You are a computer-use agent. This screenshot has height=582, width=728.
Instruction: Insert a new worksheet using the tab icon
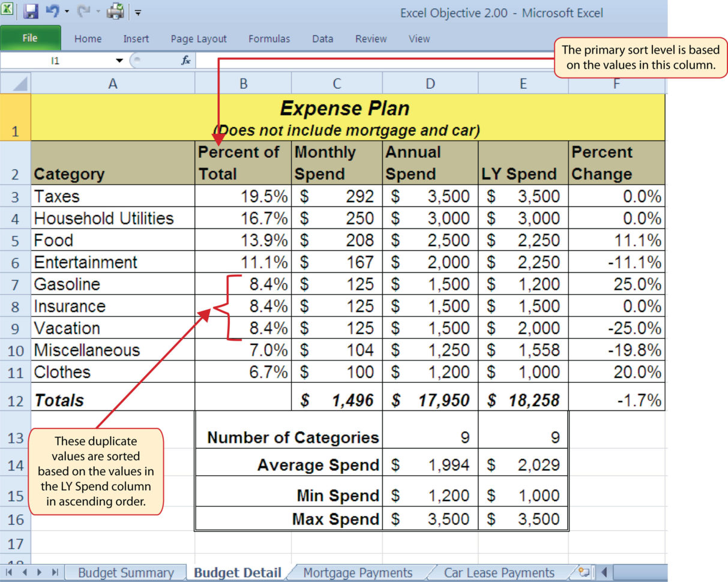pyautogui.click(x=584, y=572)
